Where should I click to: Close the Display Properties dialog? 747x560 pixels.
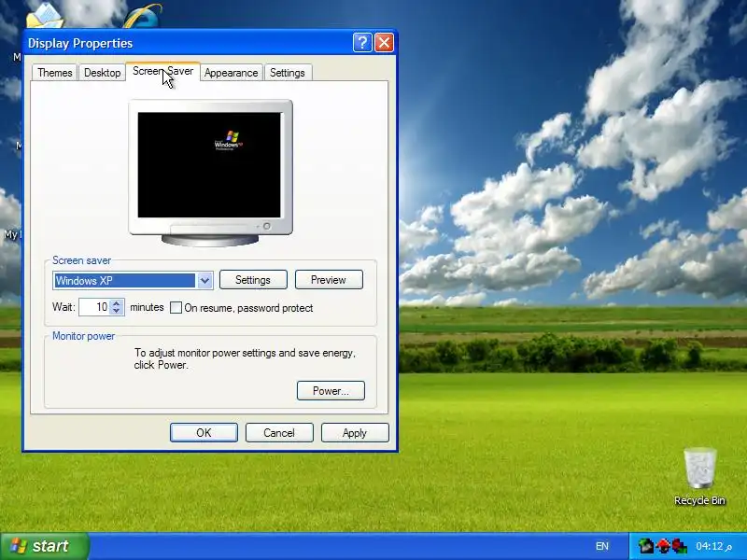point(384,43)
